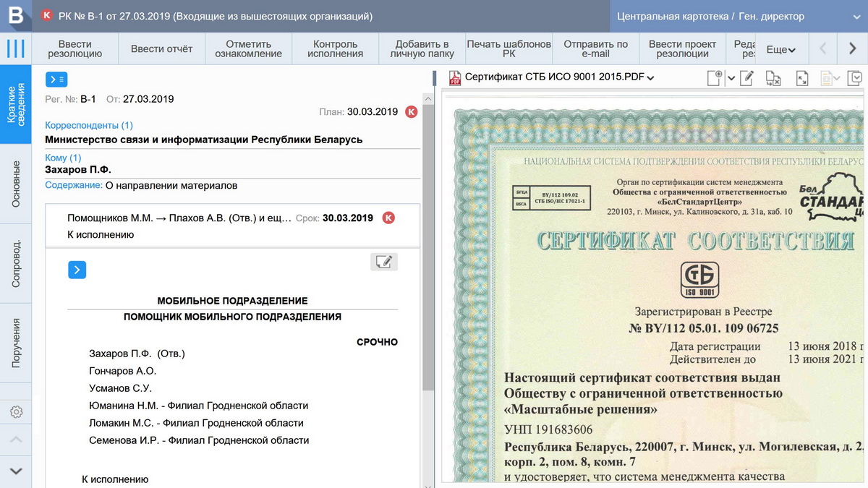
Task: Open the three-bar main menu icon
Action: click(x=15, y=49)
